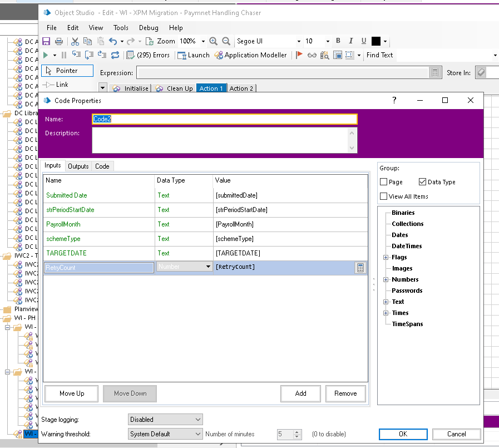
Task: Open the Application Modeller
Action: coord(251,55)
